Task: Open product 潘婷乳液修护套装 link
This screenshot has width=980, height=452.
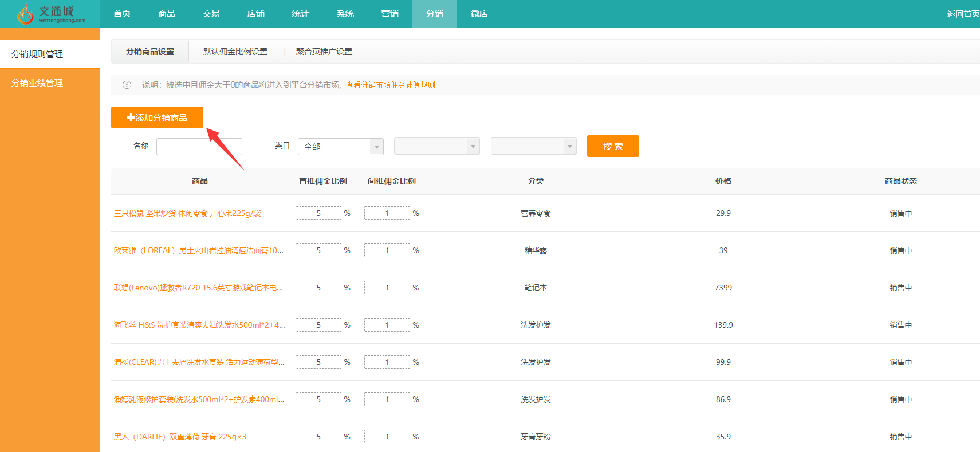Action: pyautogui.click(x=199, y=399)
